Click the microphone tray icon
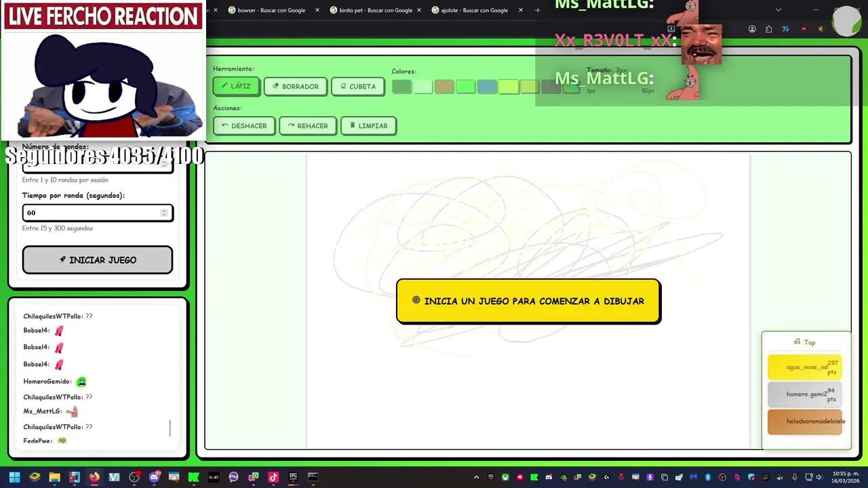The image size is (868, 488). pos(795,477)
